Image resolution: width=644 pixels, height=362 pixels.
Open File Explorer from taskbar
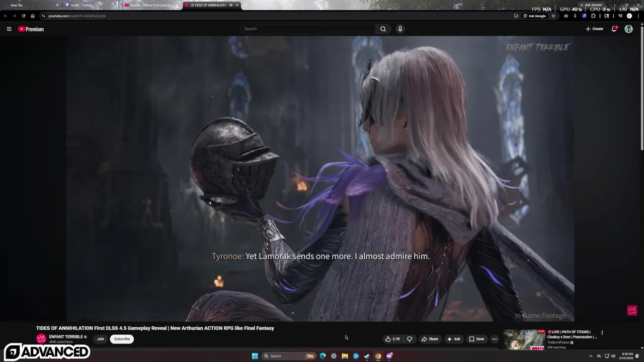[x=345, y=356]
